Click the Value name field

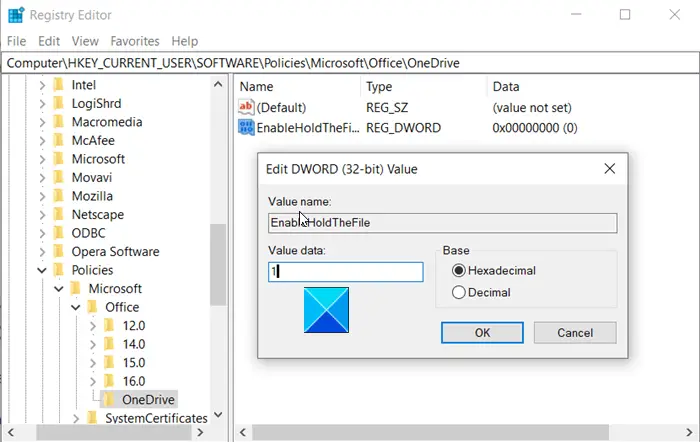point(442,223)
